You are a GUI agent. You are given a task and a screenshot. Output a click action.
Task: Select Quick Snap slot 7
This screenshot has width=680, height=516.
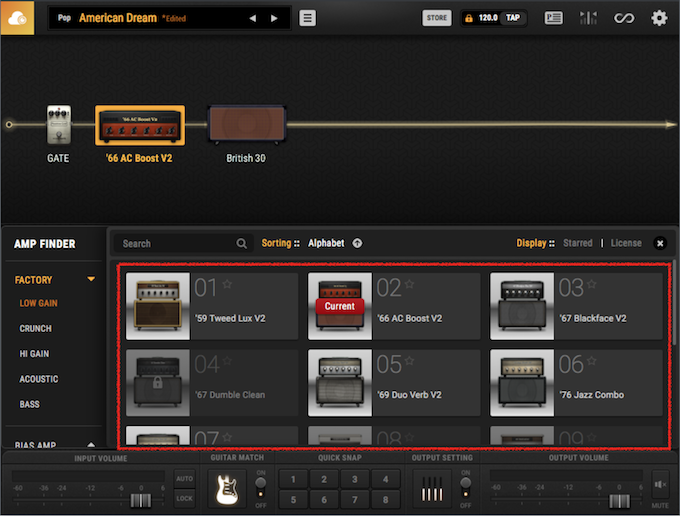pos(355,500)
